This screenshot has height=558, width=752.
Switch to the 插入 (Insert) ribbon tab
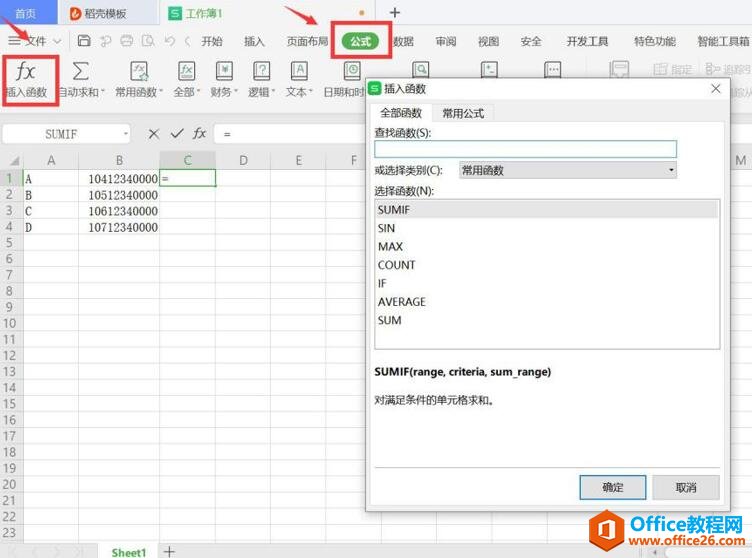coord(254,41)
